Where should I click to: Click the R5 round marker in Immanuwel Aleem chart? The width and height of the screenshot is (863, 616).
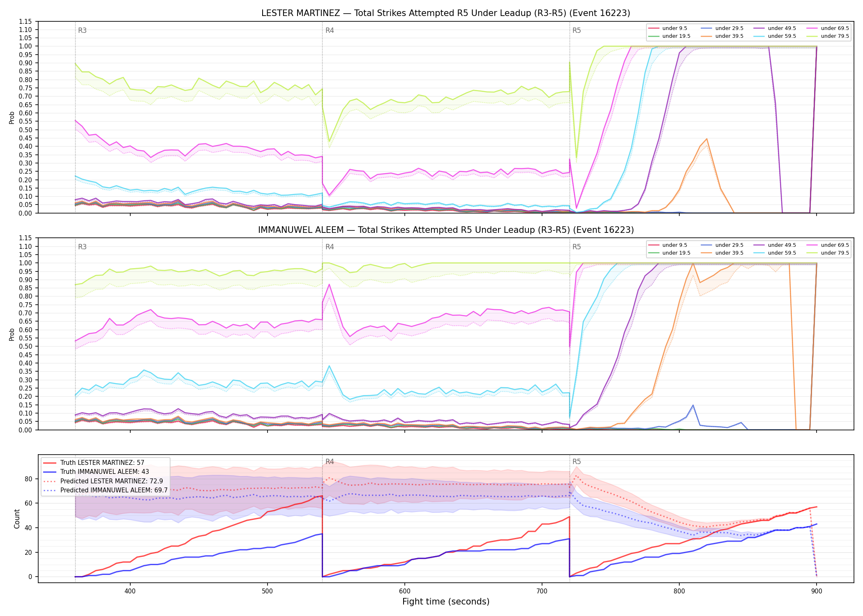click(x=577, y=247)
